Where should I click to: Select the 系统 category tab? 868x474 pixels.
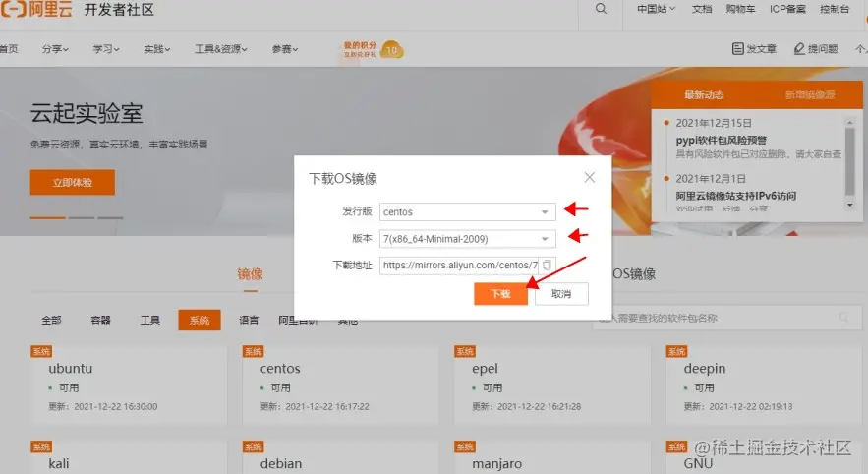[200, 320]
